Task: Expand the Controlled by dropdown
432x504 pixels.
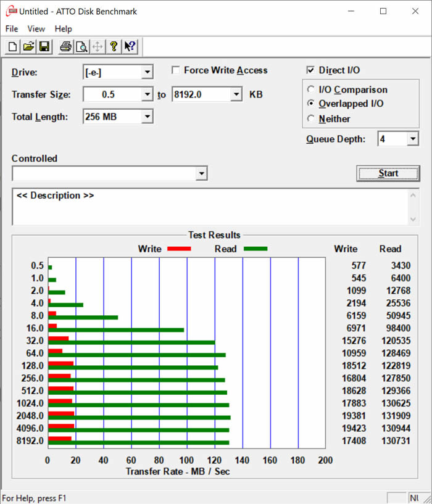Action: (201, 173)
